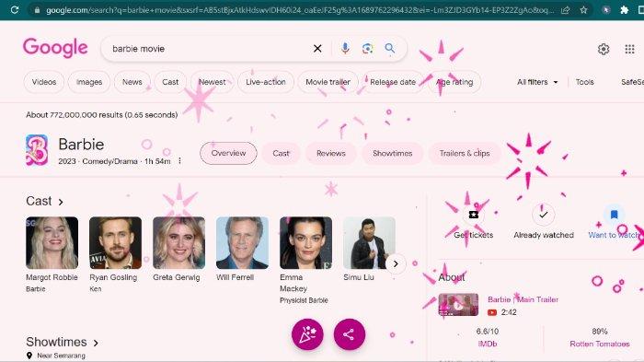644x362 pixels.
Task: Toggle Want to watch bookmark
Action: 614,215
